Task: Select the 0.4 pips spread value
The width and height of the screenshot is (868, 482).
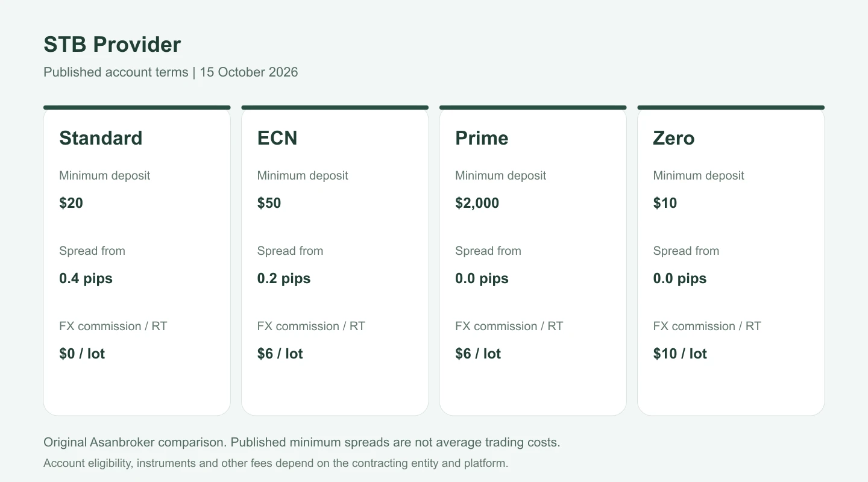Action: (86, 278)
